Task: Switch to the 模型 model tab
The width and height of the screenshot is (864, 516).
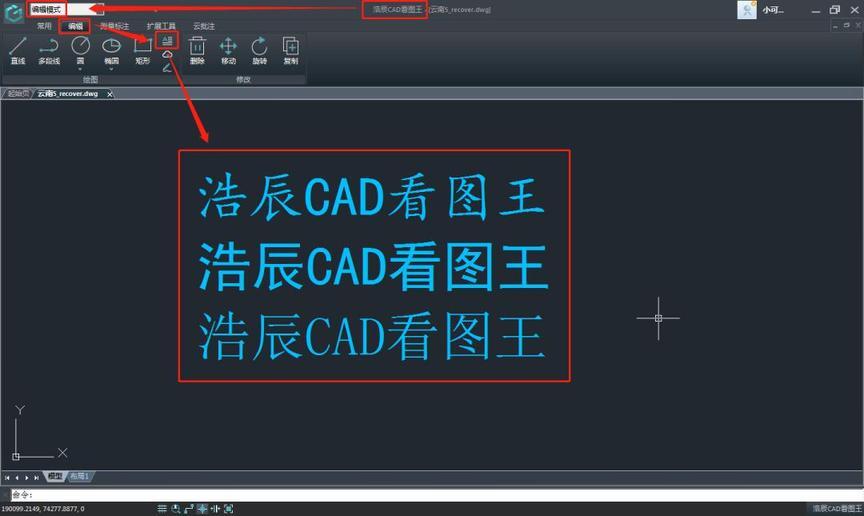Action: 55,476
